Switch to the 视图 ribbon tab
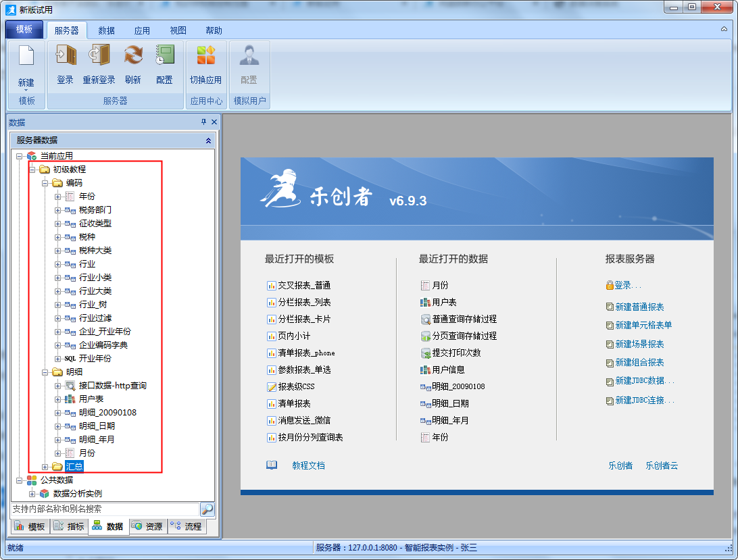Screen dimensions: 738x560 point(178,30)
